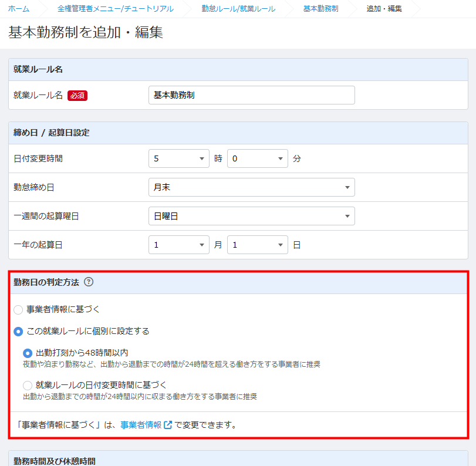
Task: Click the 就業ルール名 text field
Action: (251, 95)
